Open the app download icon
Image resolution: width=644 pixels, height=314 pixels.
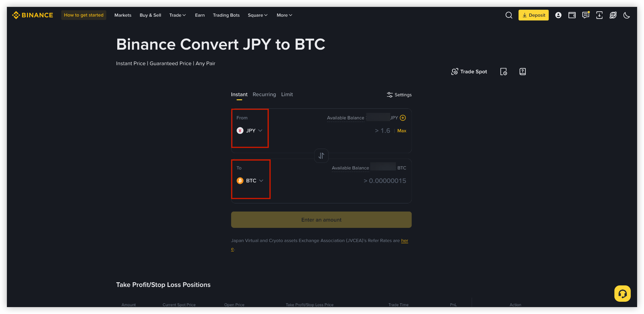point(599,15)
